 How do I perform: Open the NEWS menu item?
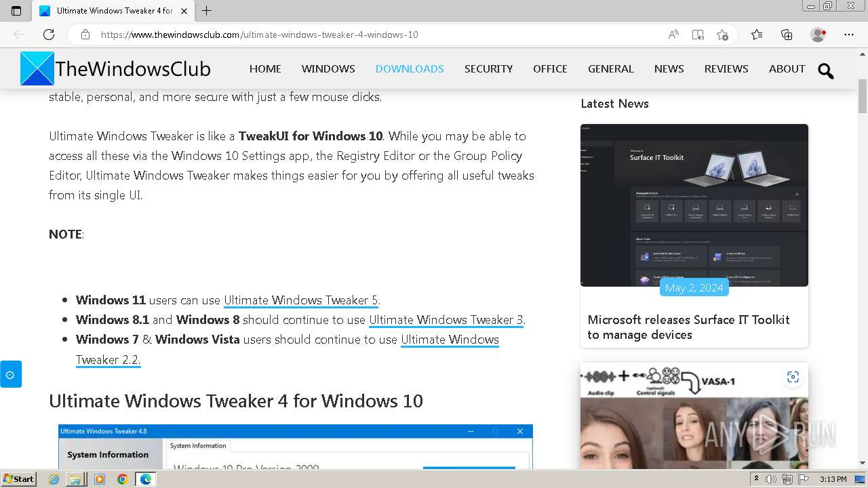[x=669, y=68]
